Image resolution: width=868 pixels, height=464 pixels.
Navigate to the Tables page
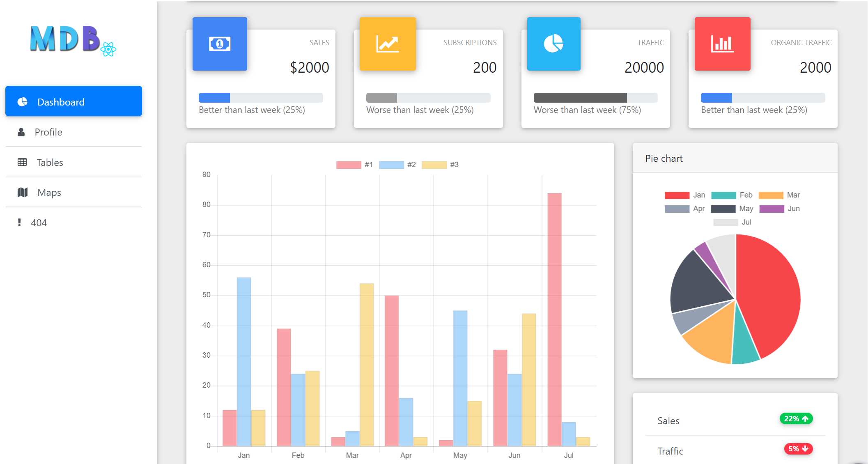(x=49, y=162)
